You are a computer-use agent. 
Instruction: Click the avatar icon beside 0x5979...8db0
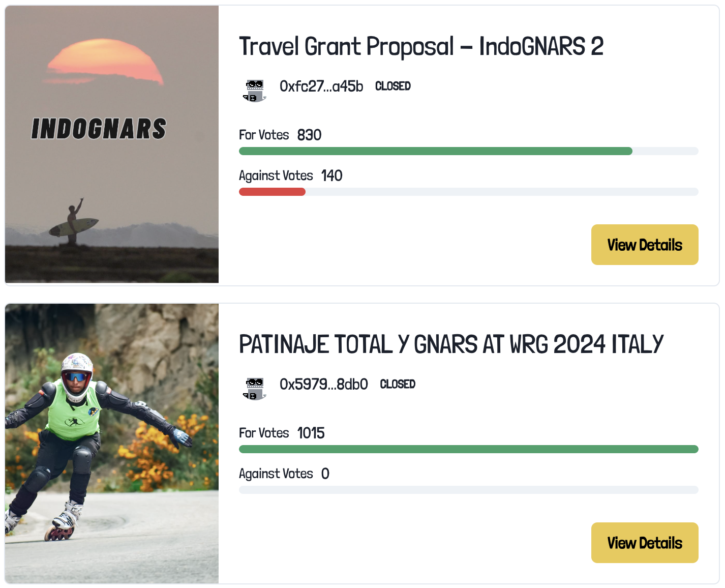(x=254, y=389)
